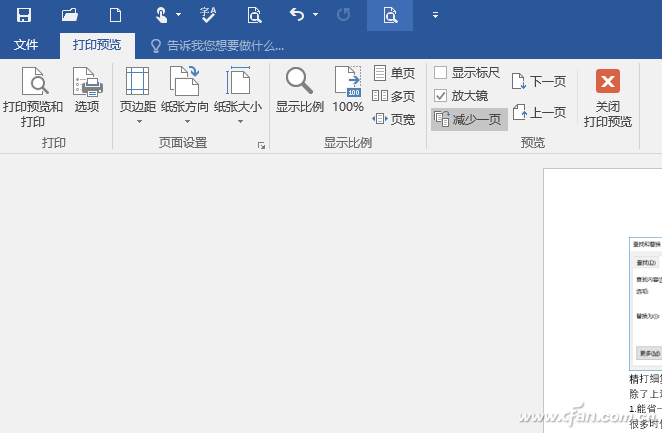Click the Save icon in quick access toolbar
Image resolution: width=662 pixels, height=433 pixels.
[24, 15]
